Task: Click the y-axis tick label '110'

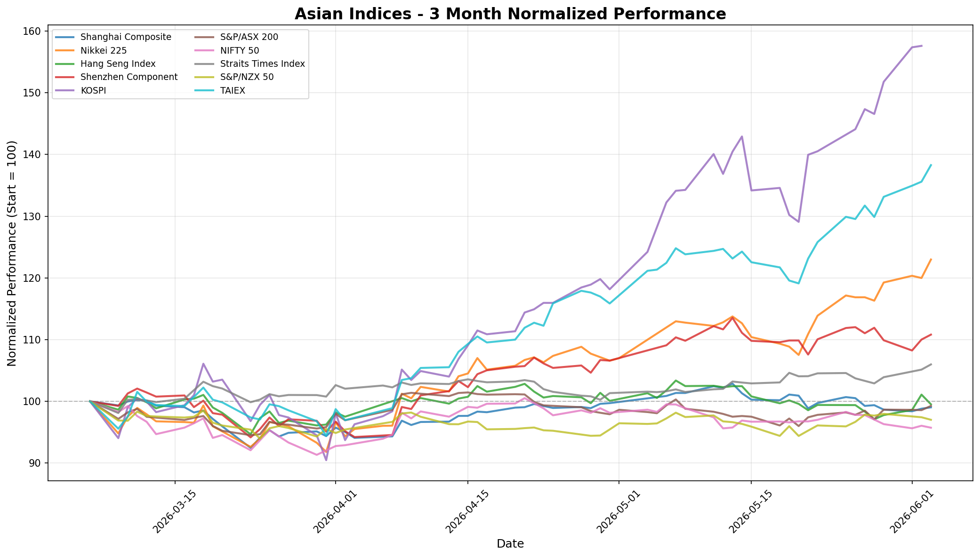Action: (x=33, y=340)
